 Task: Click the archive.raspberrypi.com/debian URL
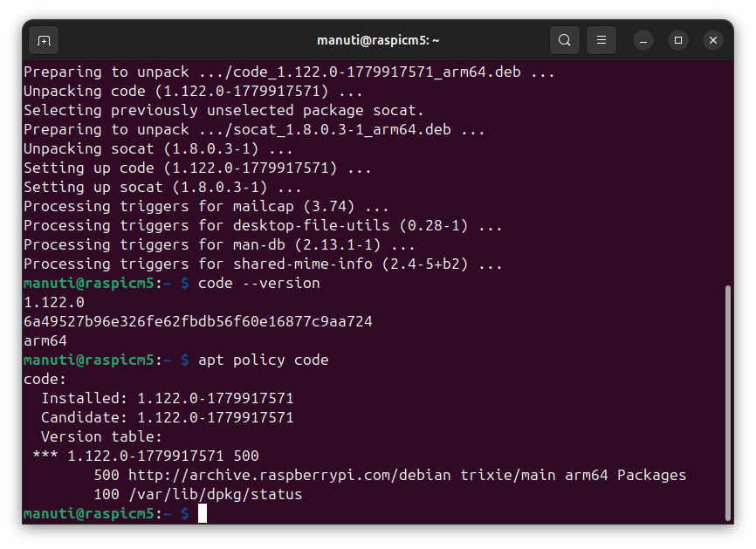(x=289, y=476)
